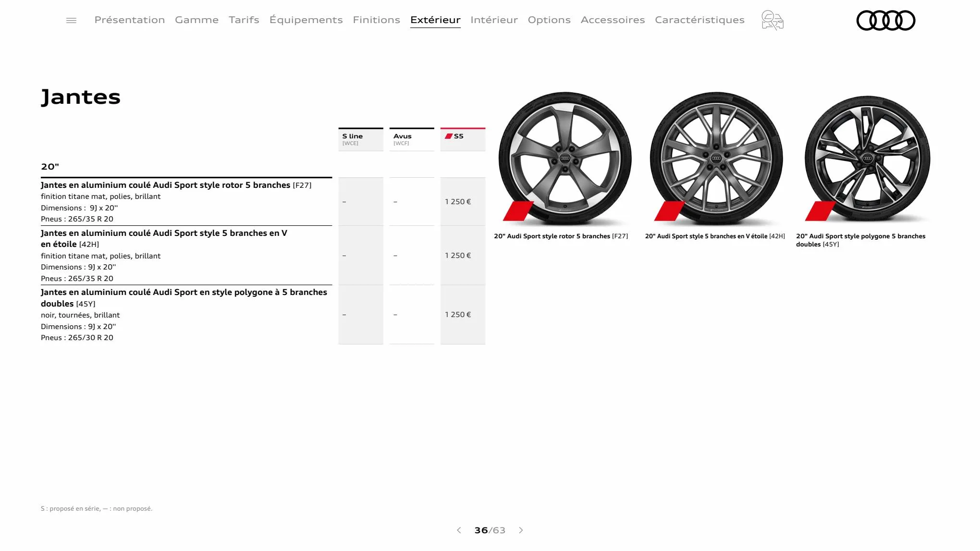This screenshot has width=980, height=551.
Task: Click the rotor 5 branches wheel image
Action: 565,158
